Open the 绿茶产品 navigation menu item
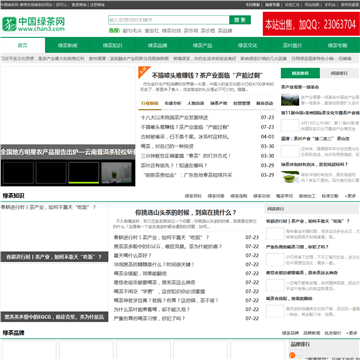This screenshot has width=360, height=360. 202,45
